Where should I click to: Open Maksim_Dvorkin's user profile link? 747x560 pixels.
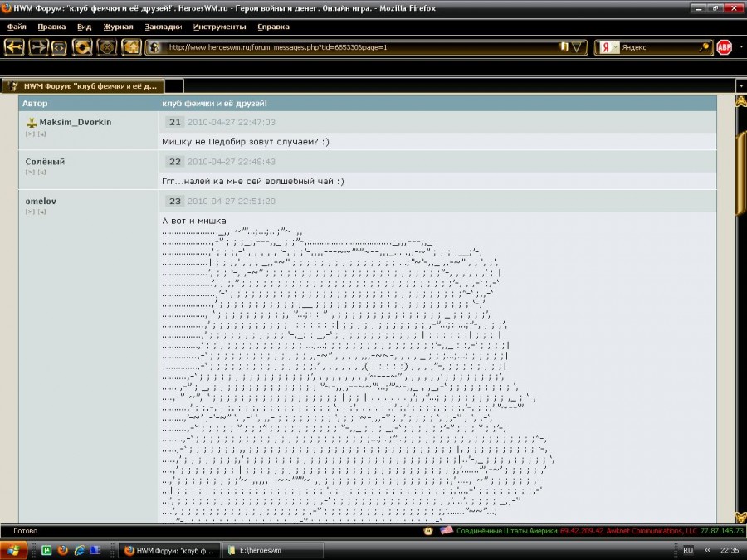(75, 122)
